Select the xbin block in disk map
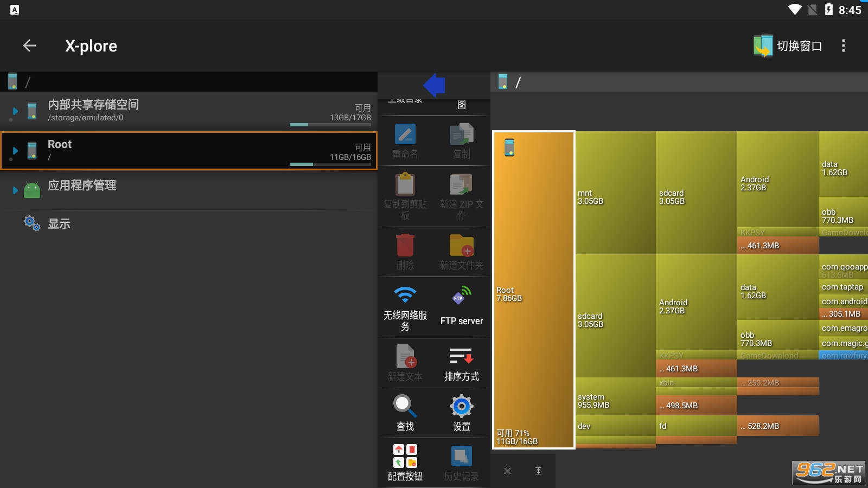 697,382
